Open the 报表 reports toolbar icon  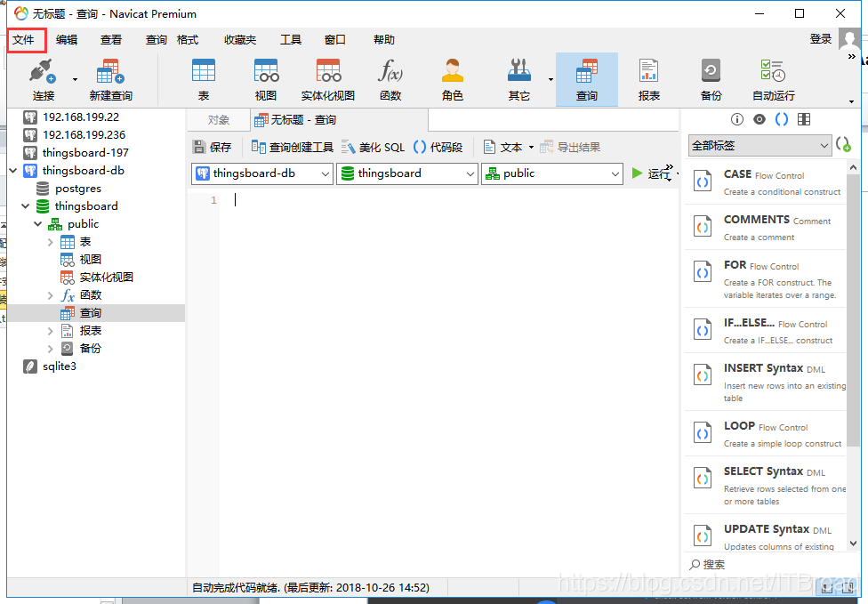649,80
